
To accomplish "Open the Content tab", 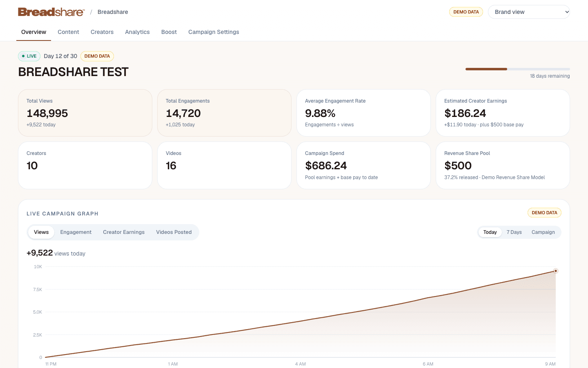I will tap(68, 32).
